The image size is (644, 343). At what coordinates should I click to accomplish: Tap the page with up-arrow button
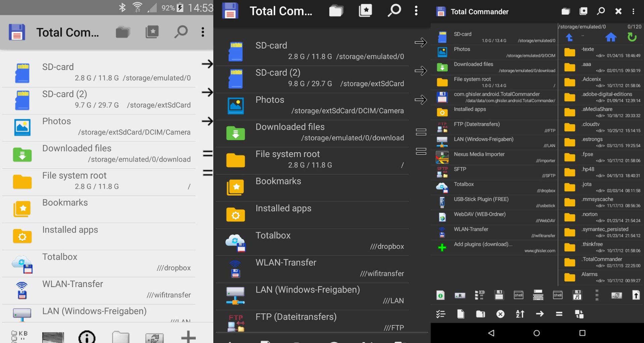pyautogui.click(x=636, y=295)
